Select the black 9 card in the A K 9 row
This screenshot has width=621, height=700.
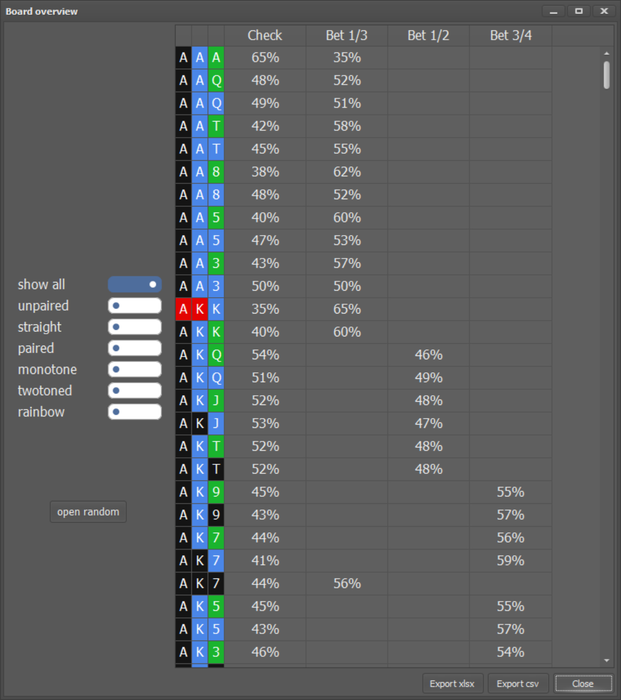216,515
